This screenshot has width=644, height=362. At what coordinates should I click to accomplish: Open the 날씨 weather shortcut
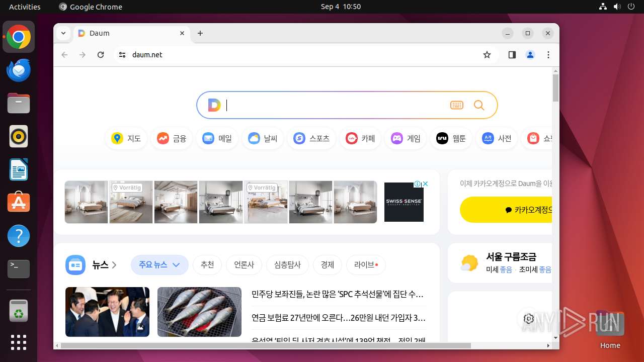[263, 138]
